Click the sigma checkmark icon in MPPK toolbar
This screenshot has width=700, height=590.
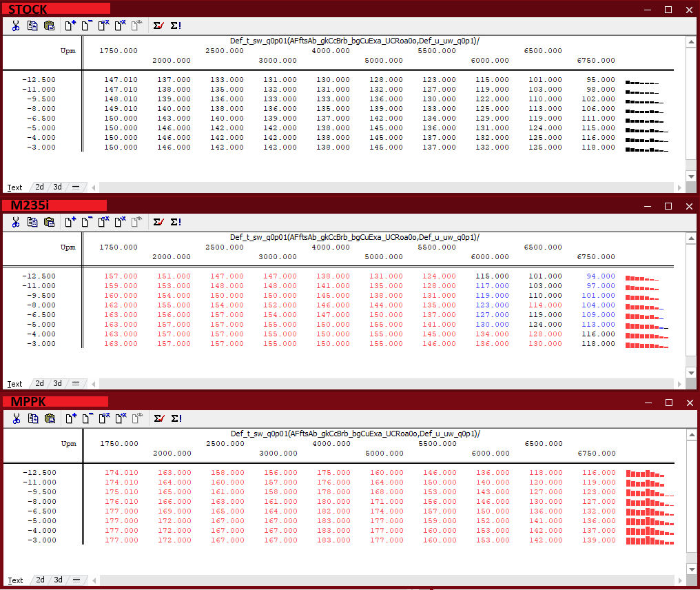click(159, 419)
